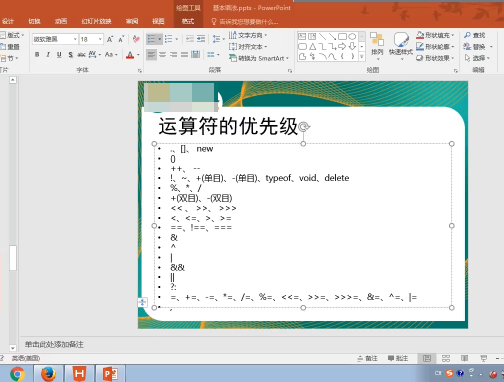
Task: Toggle italic formatting
Action: pyautogui.click(x=48, y=55)
